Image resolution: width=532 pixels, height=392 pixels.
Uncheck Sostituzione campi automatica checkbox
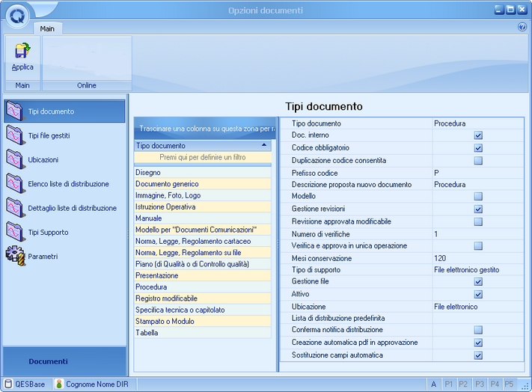point(478,355)
